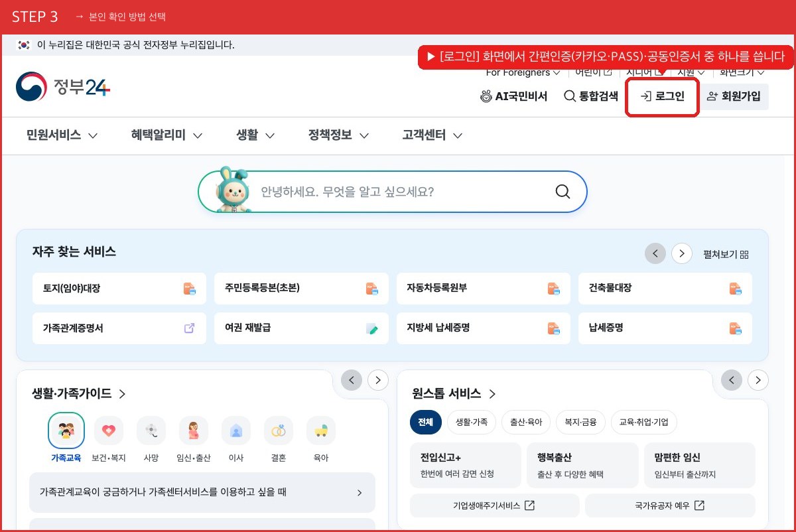The image size is (796, 532).
Task: Open the 전입신고+ card
Action: (466, 465)
